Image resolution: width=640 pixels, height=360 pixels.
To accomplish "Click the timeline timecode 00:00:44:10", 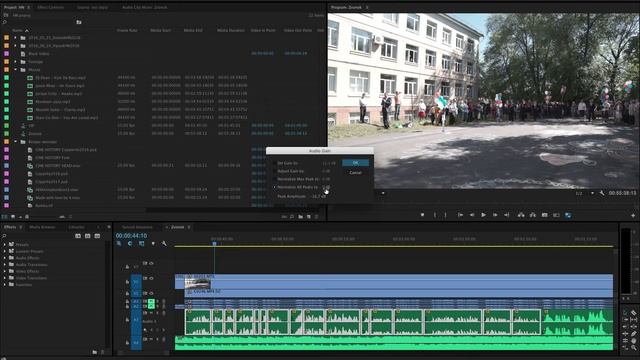I will [131, 236].
